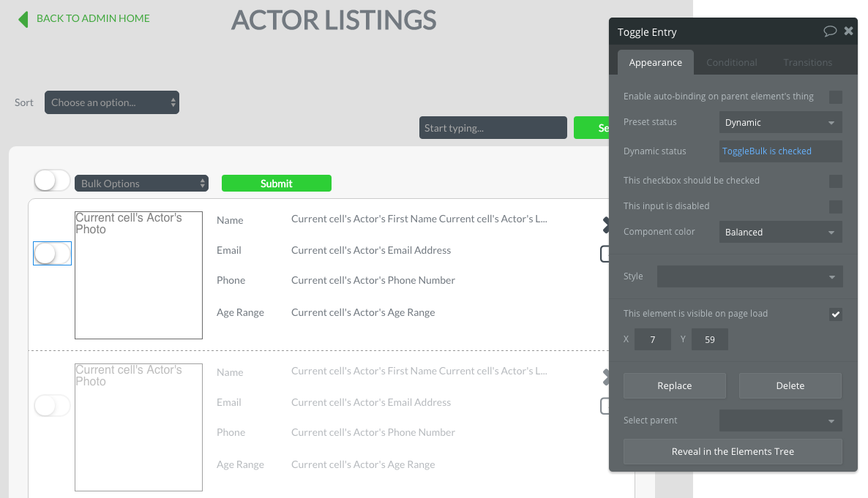Uncheck 'This element is visible on page load'
The image size is (868, 498).
[835, 314]
